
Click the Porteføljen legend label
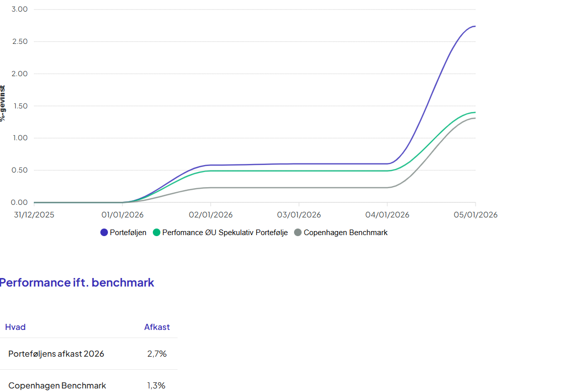[x=128, y=233]
